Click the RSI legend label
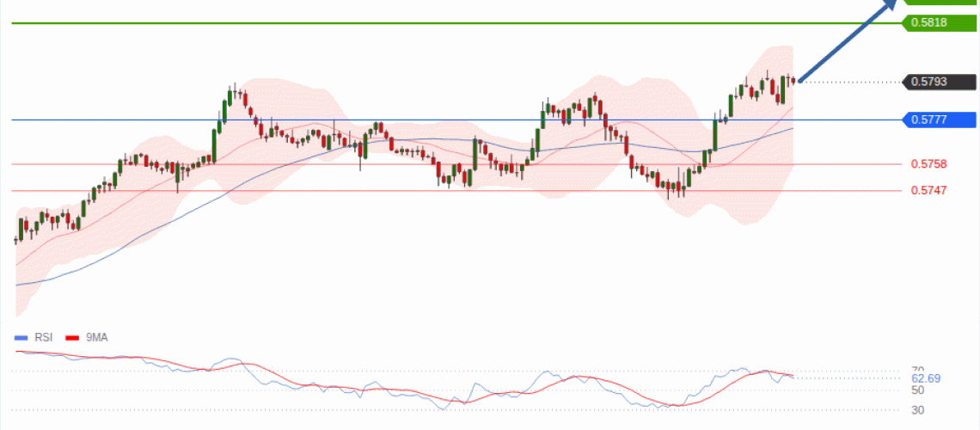This screenshot has height=430, width=980. (44, 337)
